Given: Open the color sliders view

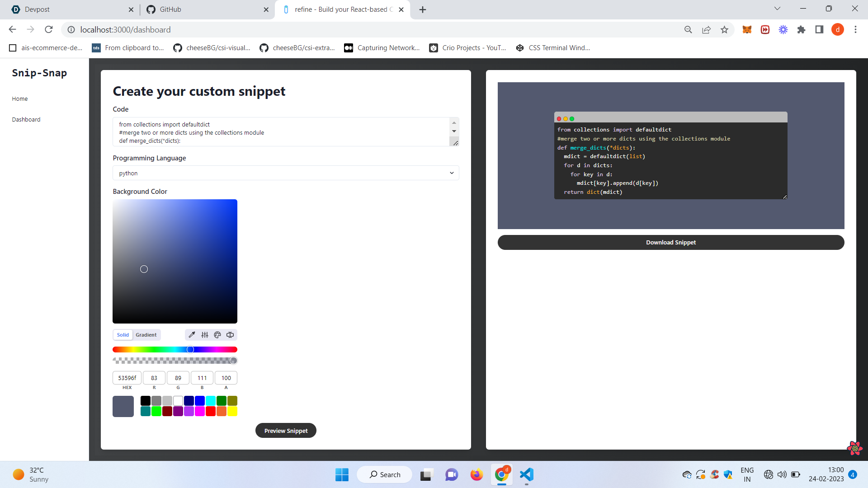Looking at the screenshot, I should (205, 334).
